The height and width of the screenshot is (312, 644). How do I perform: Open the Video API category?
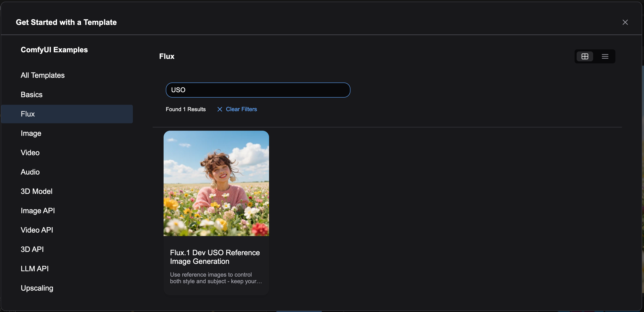click(x=37, y=230)
